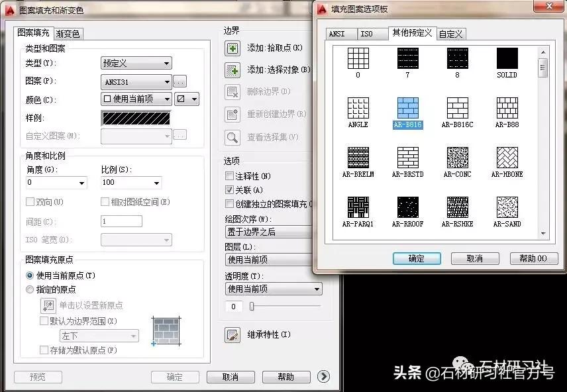Click the 继承特性 eyedropper icon
567x392 pixels.
232,336
